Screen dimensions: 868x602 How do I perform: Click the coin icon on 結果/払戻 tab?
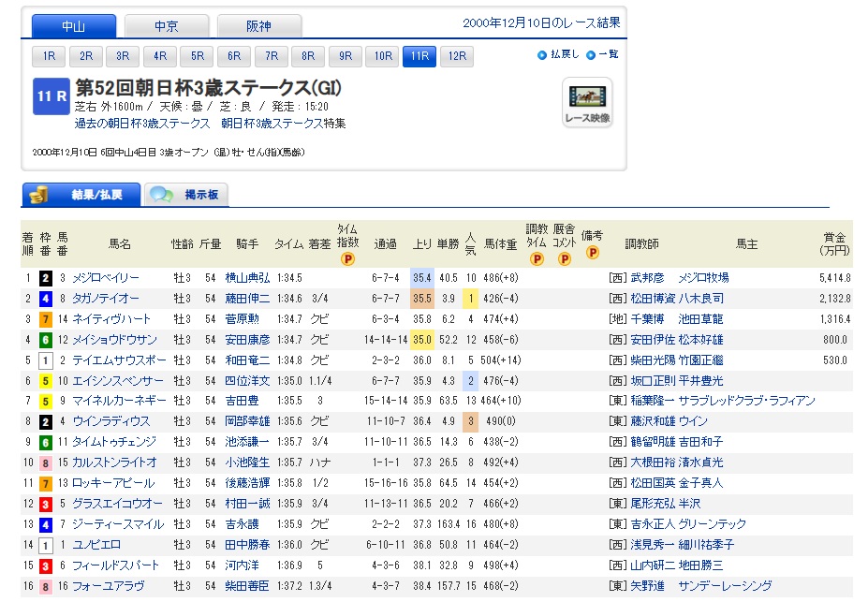tap(39, 195)
